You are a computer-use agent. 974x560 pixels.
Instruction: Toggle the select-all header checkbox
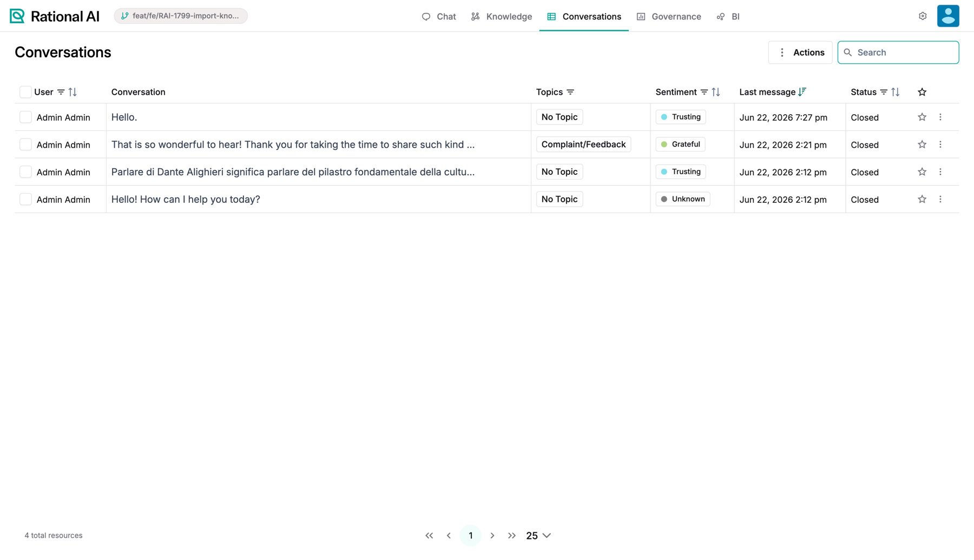click(x=25, y=92)
